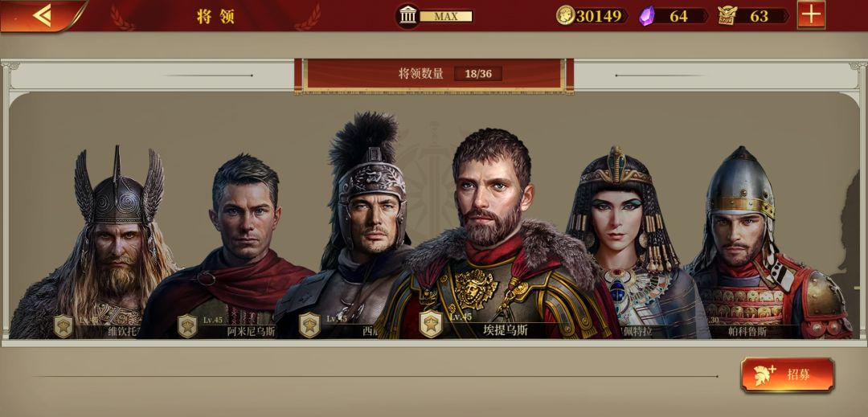Screen dimensions: 868x417
Task: Tap the rank badge on 埃提乌斯
Action: [431, 324]
